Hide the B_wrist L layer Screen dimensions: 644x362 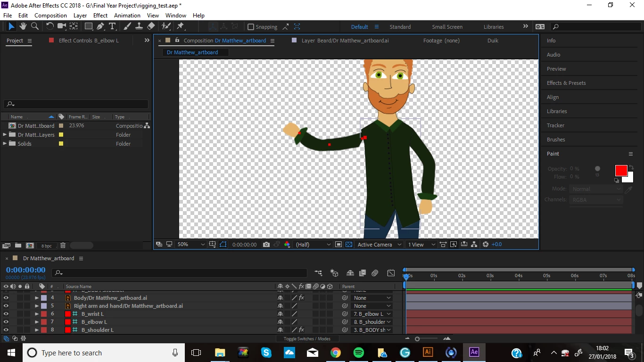(x=6, y=314)
